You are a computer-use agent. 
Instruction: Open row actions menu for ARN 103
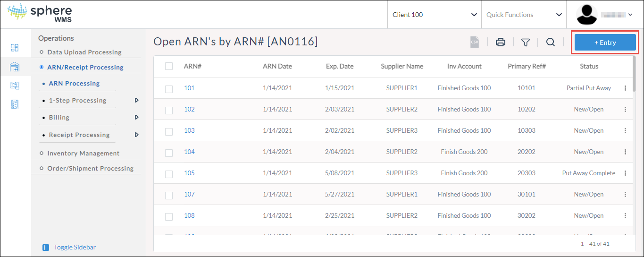[625, 130]
